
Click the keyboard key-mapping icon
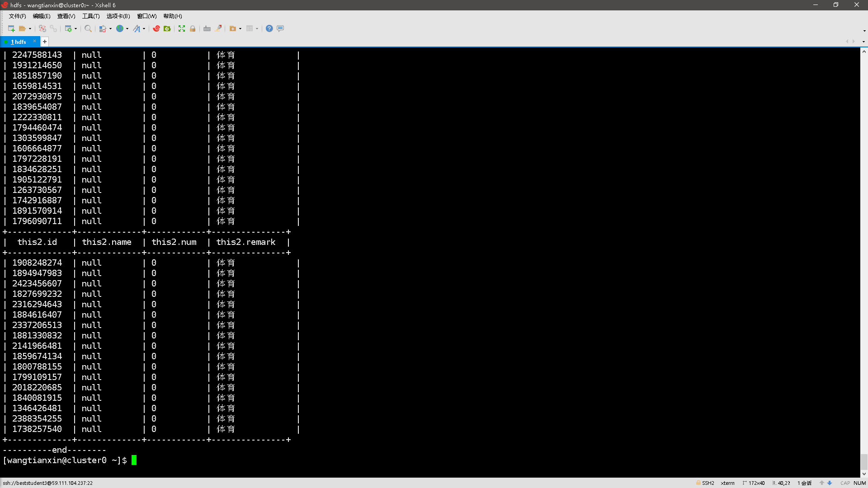tap(207, 28)
